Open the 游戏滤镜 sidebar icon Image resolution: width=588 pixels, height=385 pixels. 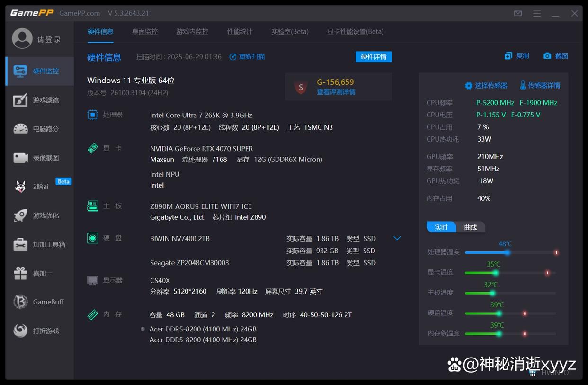pos(20,100)
